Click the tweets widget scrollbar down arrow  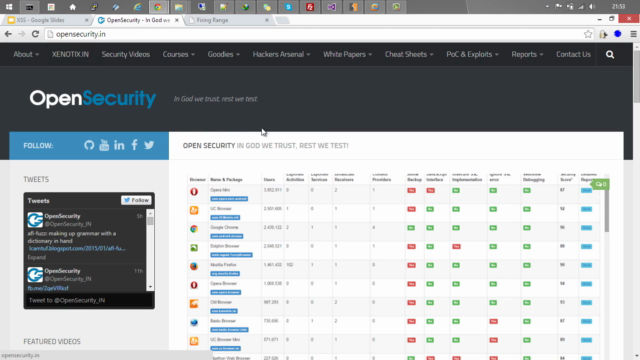(x=150, y=287)
